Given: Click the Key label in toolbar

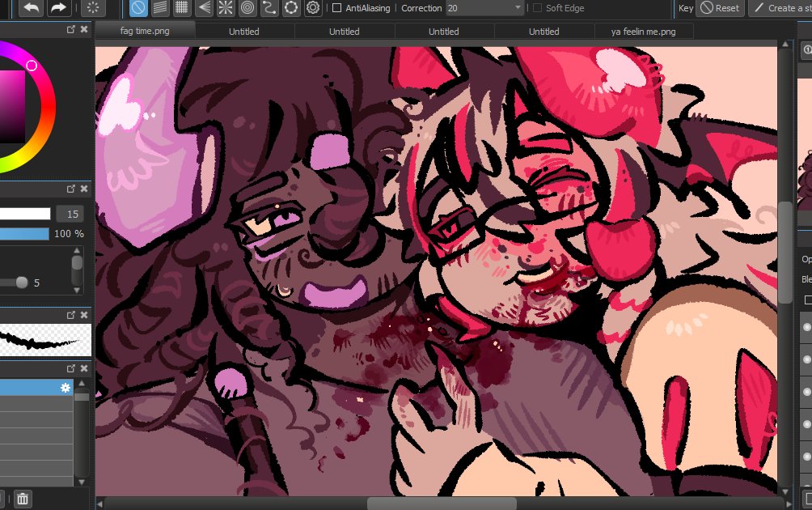Looking at the screenshot, I should coord(686,8).
